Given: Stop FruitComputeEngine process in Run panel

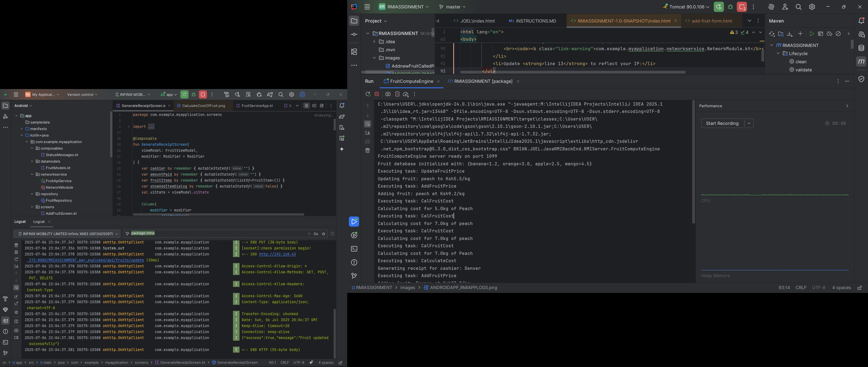Looking at the screenshot, I should (377, 94).
